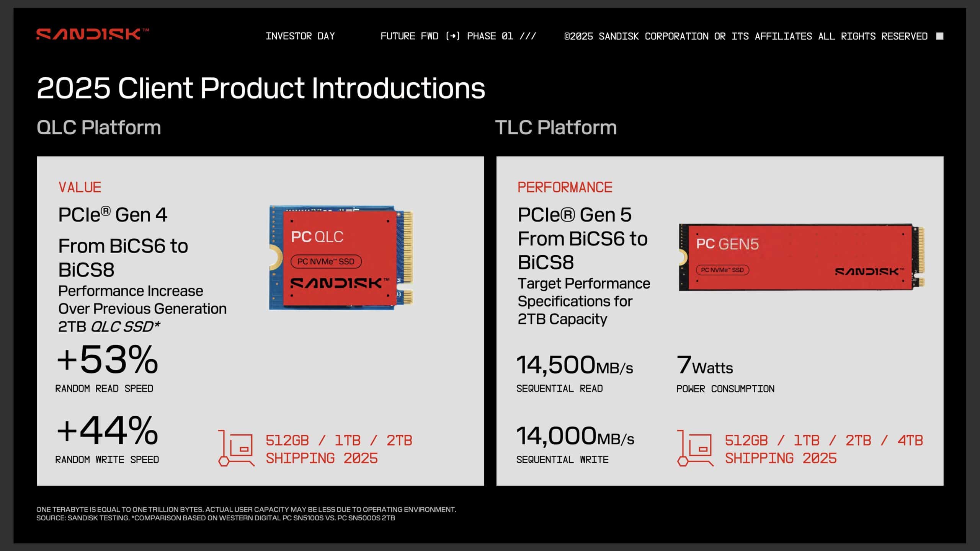Click the "PC QLC" label on the drive
The width and height of the screenshot is (980, 551).
pos(317,237)
